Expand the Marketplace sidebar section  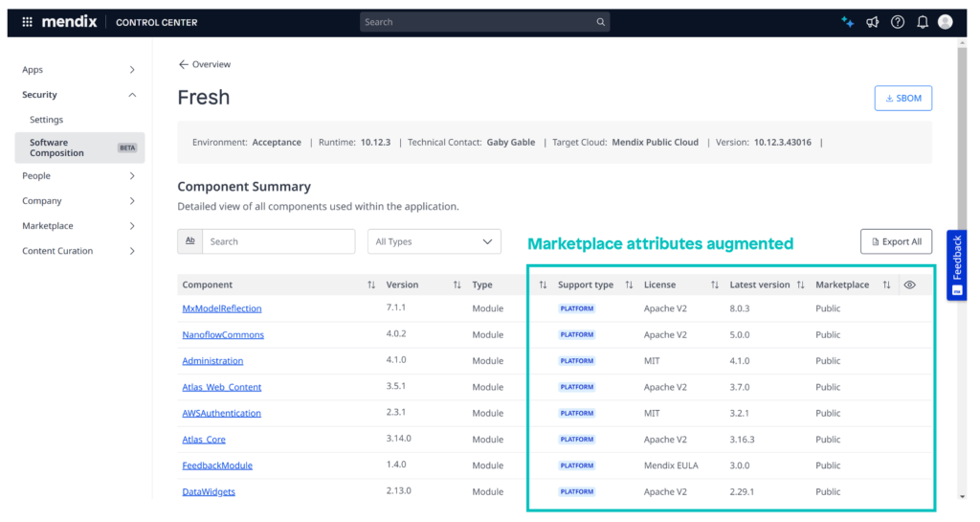[132, 226]
